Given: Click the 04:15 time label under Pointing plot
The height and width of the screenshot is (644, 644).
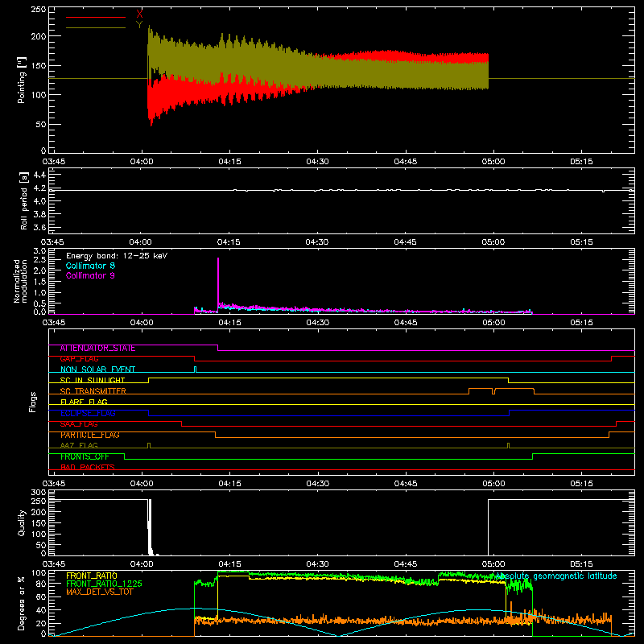Looking at the screenshot, I should [229, 162].
